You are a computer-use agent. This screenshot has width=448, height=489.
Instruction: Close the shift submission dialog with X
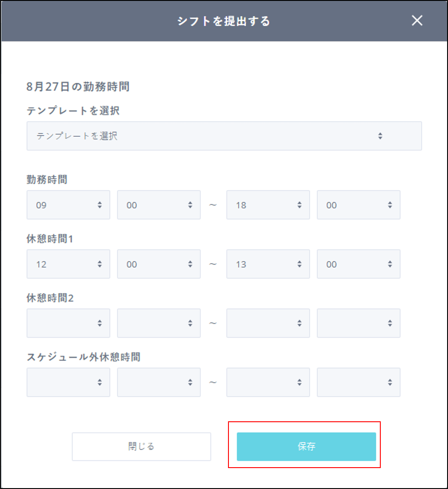click(417, 20)
